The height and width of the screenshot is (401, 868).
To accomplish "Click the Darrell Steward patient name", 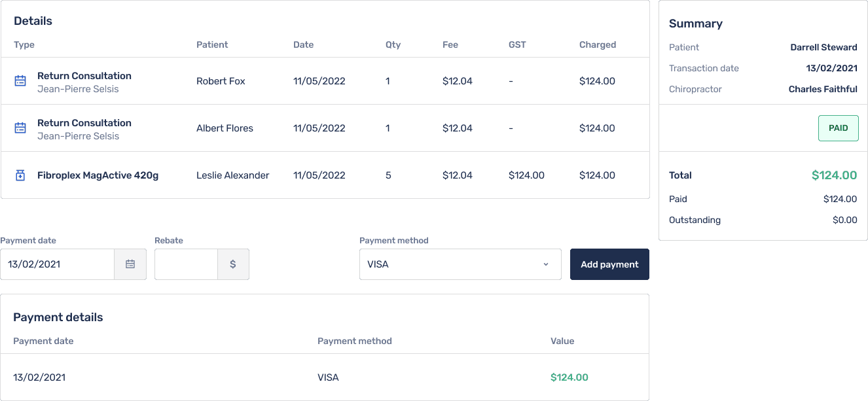I will 823,47.
